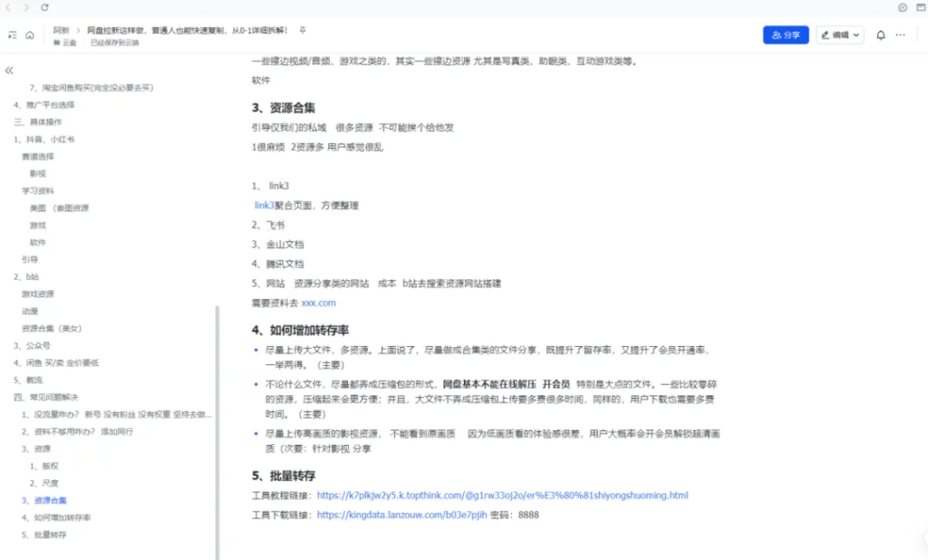Open the xxx.com resource link
The height and width of the screenshot is (560, 928).
[318, 302]
